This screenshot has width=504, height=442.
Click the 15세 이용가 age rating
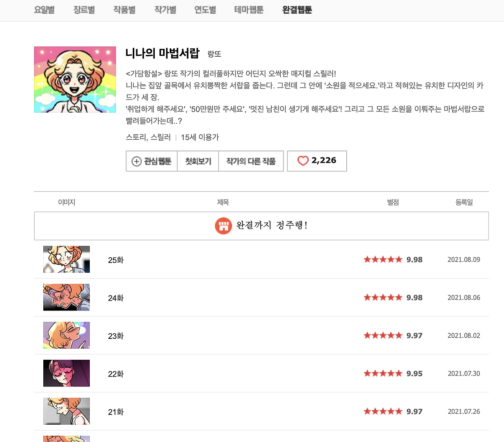click(200, 137)
